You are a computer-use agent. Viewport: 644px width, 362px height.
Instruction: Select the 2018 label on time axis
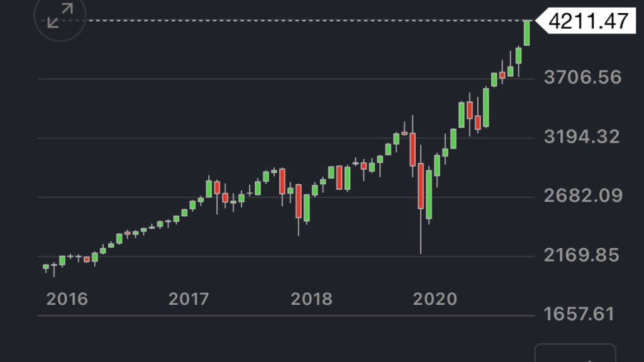point(311,299)
